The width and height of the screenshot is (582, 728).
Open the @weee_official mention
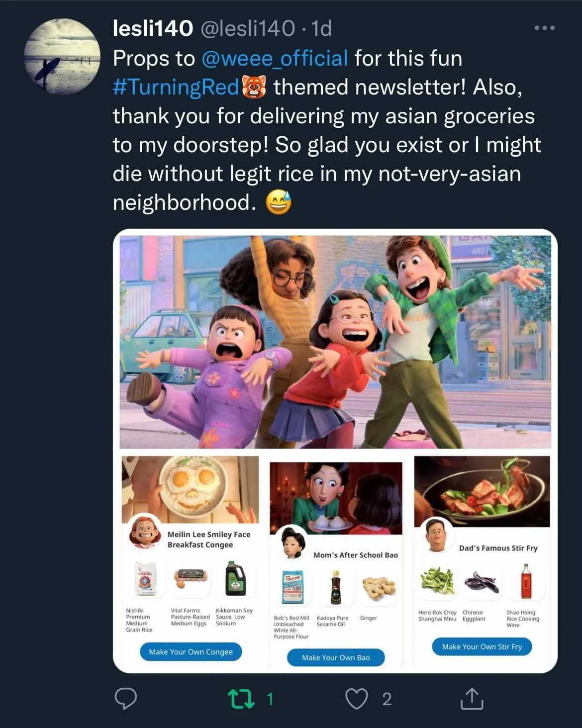pos(275,58)
